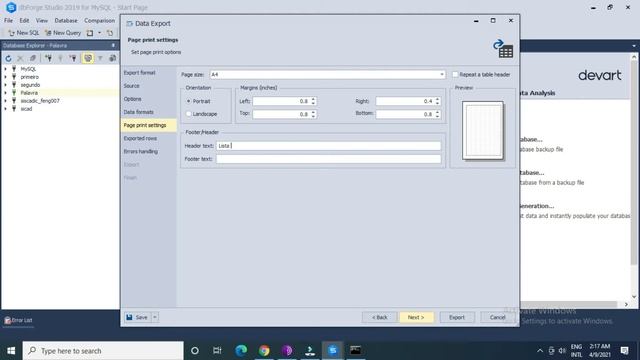The width and height of the screenshot is (640, 360).
Task: Open the File menu
Action: (8, 20)
